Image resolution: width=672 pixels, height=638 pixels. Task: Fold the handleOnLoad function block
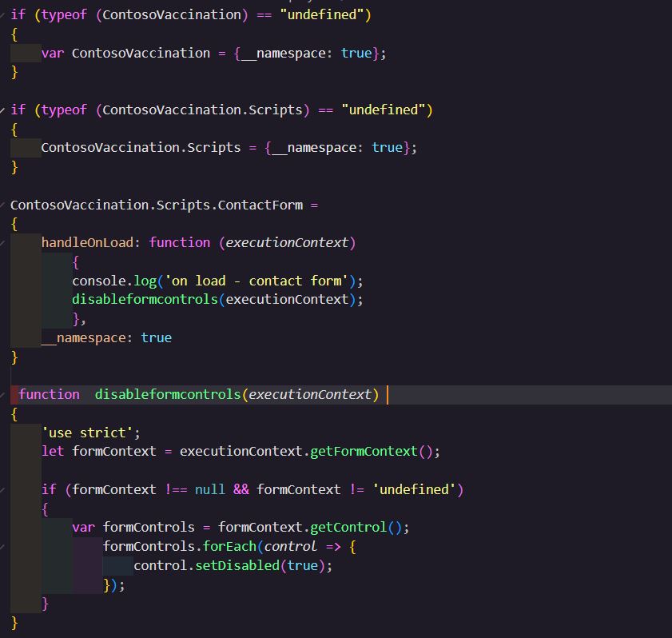pyautogui.click(x=3, y=242)
